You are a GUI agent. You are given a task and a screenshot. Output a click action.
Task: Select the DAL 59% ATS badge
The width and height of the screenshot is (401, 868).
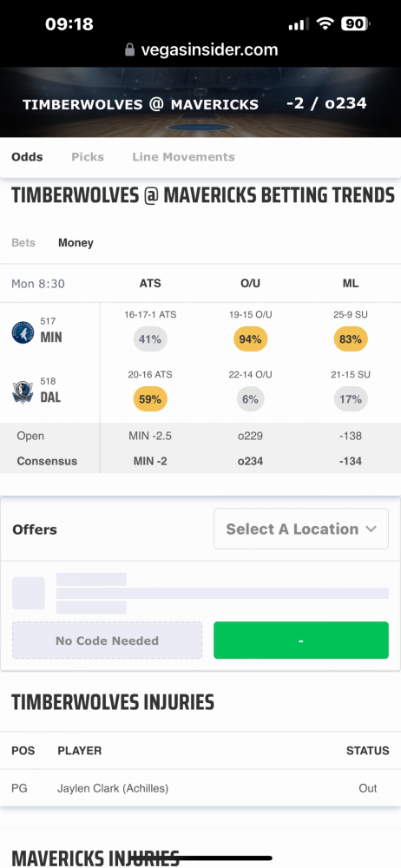pyautogui.click(x=150, y=399)
